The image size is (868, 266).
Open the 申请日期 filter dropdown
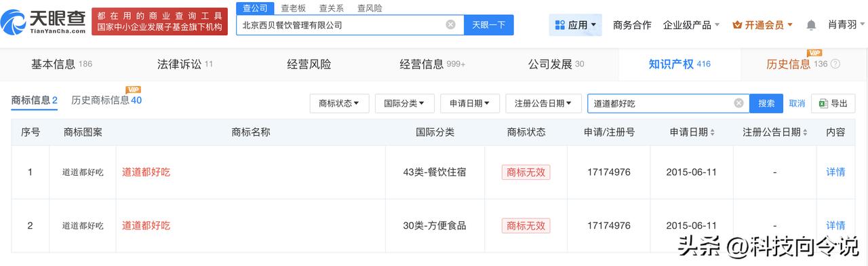(470, 103)
